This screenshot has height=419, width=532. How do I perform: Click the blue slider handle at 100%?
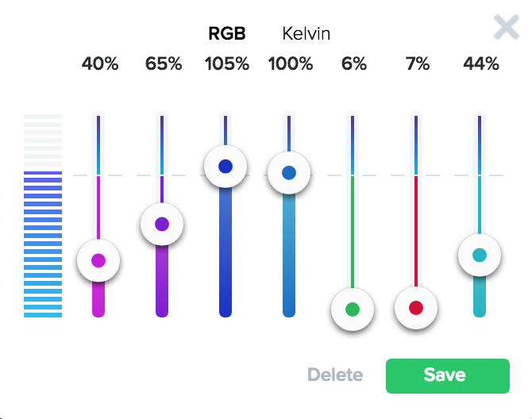tap(289, 172)
